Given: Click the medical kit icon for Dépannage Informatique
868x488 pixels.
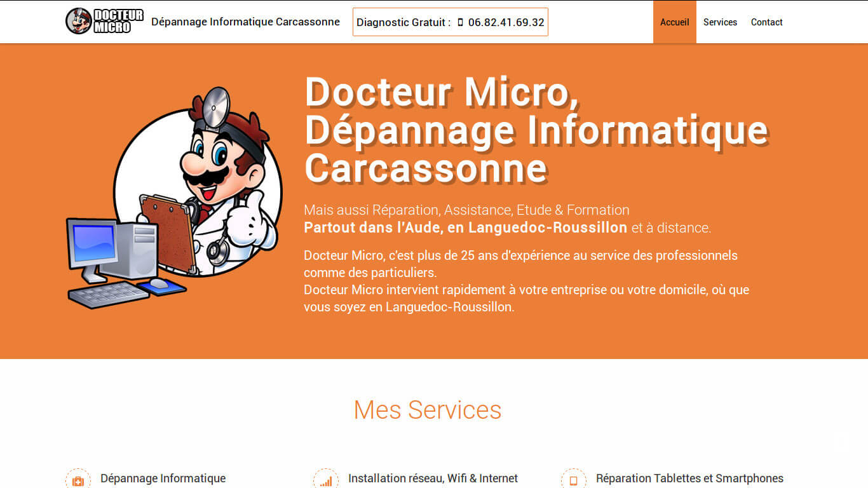Looking at the screenshot, I should pos(78,480).
